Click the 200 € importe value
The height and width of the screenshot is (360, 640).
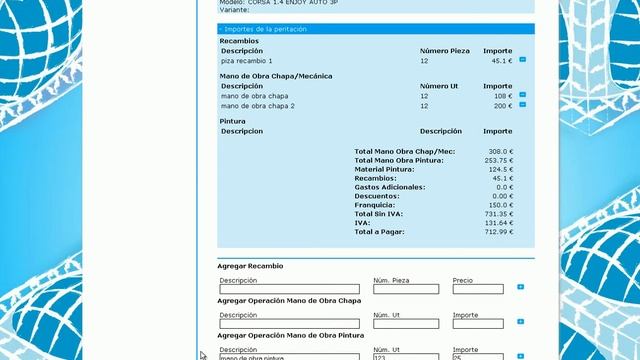503,106
